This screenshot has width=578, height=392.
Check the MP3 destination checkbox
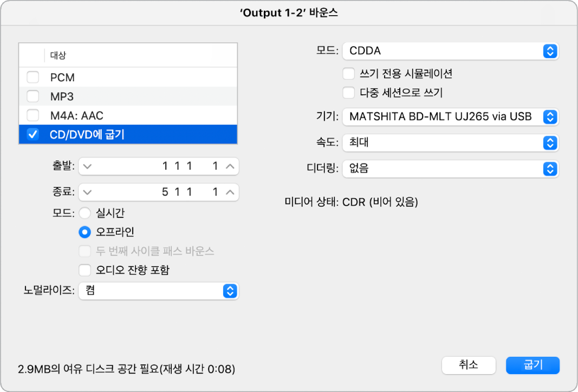(33, 96)
